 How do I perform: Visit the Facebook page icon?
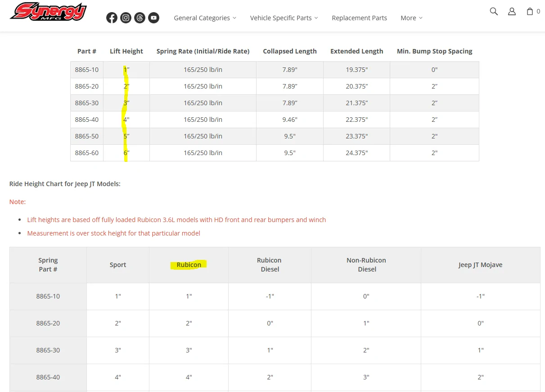point(112,18)
